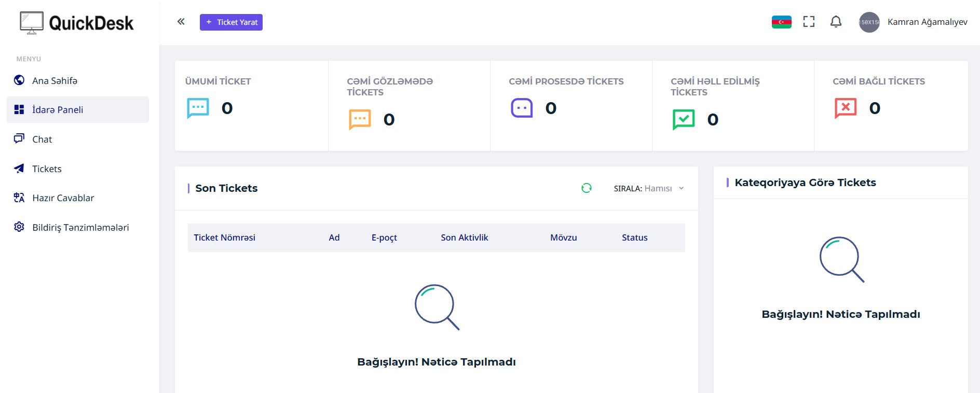Click the purple Prosesdə tickets icon

coord(522,108)
